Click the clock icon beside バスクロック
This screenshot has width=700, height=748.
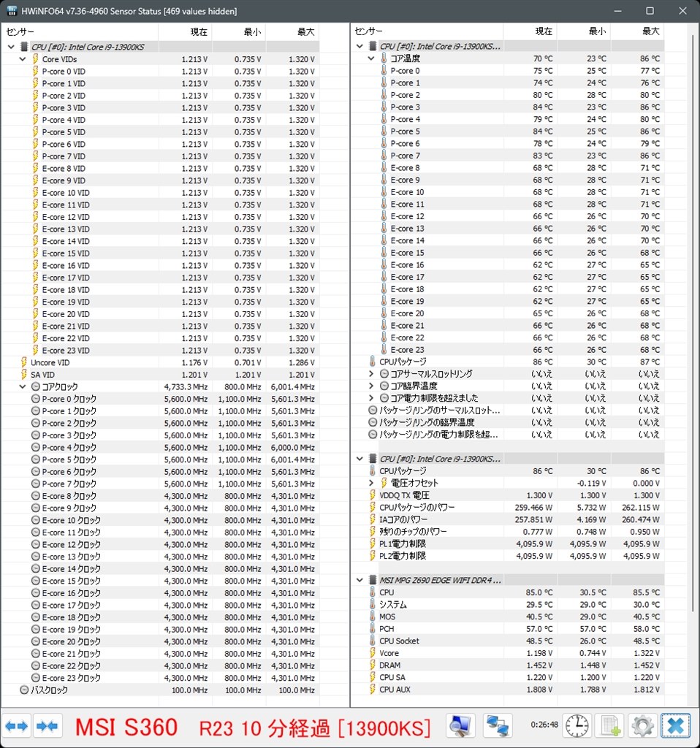(24, 690)
